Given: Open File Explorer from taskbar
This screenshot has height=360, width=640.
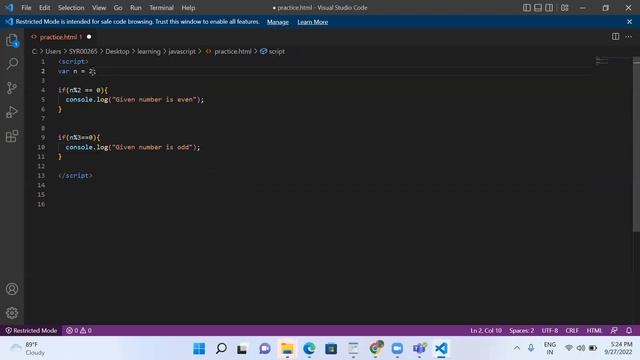Looking at the screenshot, I should pyautogui.click(x=287, y=349).
